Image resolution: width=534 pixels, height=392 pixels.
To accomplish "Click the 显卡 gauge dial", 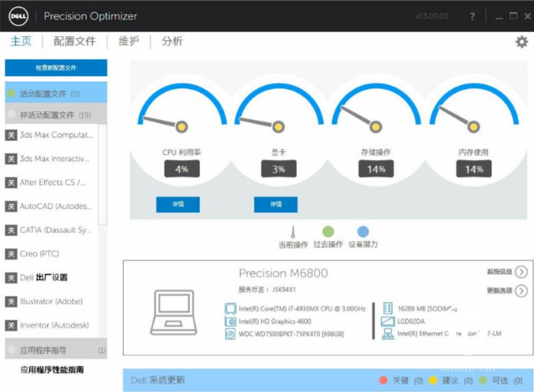I will 279,109.
